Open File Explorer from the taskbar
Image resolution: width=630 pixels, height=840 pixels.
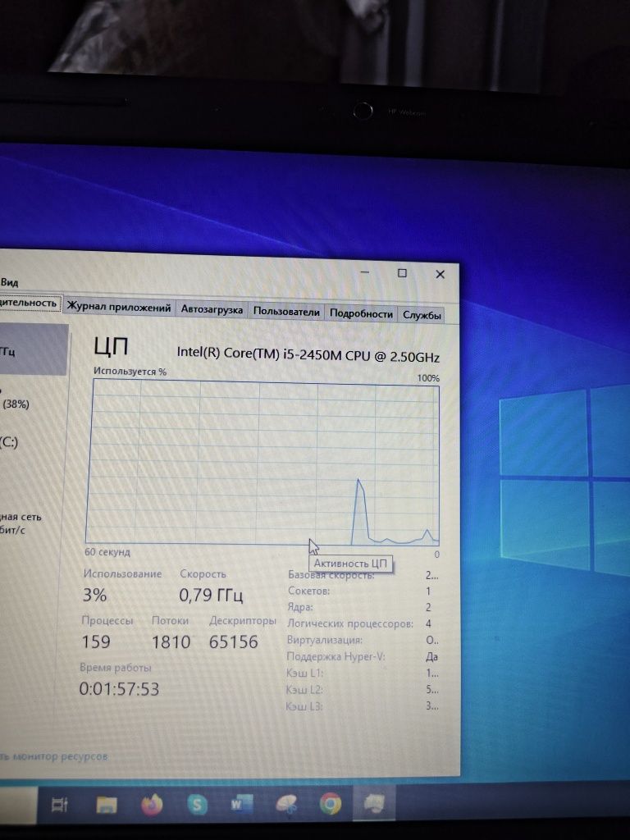(x=106, y=804)
